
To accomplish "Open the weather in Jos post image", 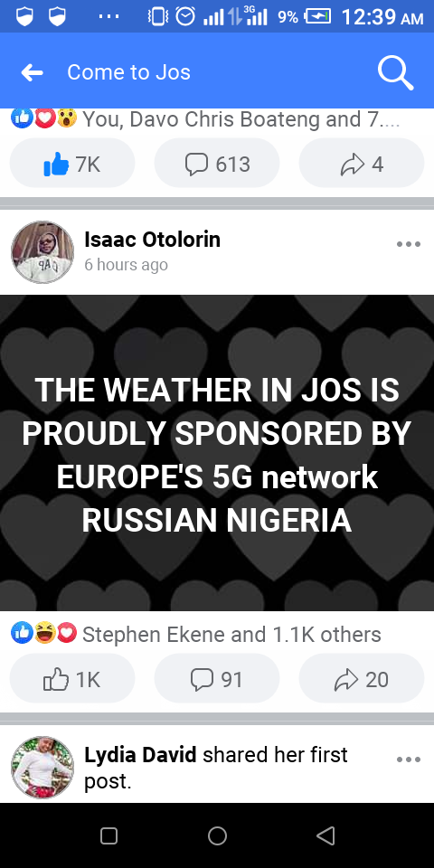I will coord(217,453).
